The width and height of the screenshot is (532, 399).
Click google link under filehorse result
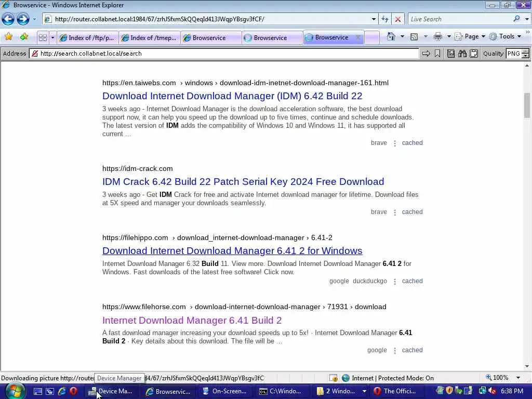click(377, 350)
